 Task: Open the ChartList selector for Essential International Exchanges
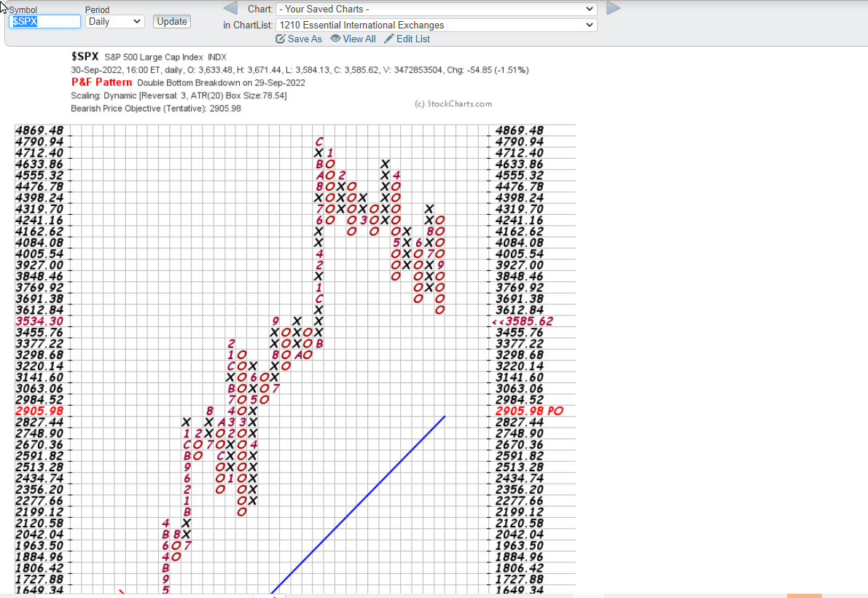[x=436, y=25]
